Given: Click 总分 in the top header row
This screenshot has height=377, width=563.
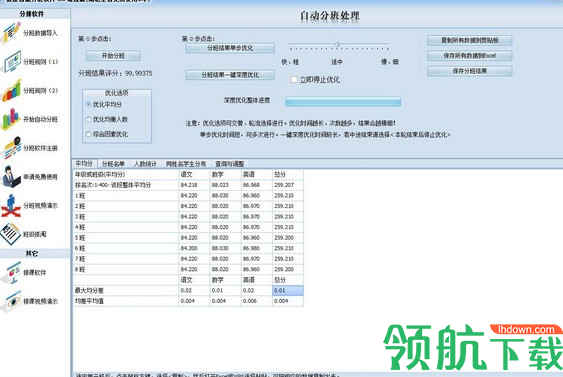Looking at the screenshot, I should [280, 174].
